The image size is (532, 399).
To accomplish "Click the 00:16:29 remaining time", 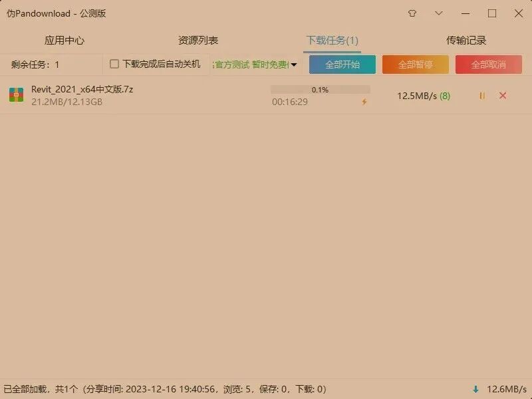I will click(290, 102).
